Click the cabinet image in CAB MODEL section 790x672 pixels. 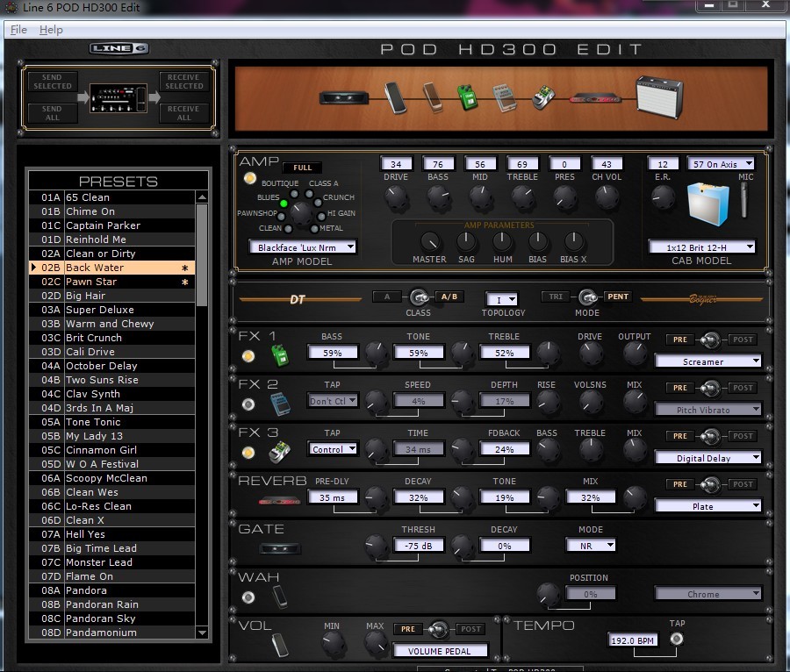click(x=708, y=204)
